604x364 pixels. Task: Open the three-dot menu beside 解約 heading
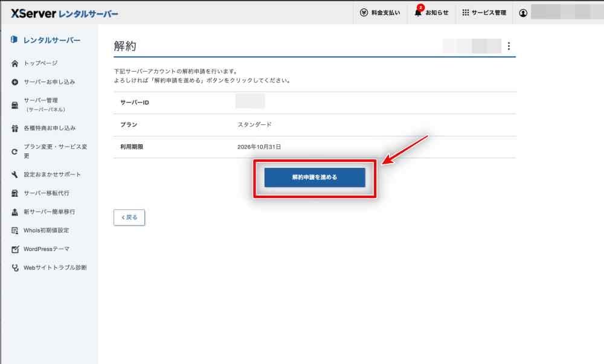509,46
